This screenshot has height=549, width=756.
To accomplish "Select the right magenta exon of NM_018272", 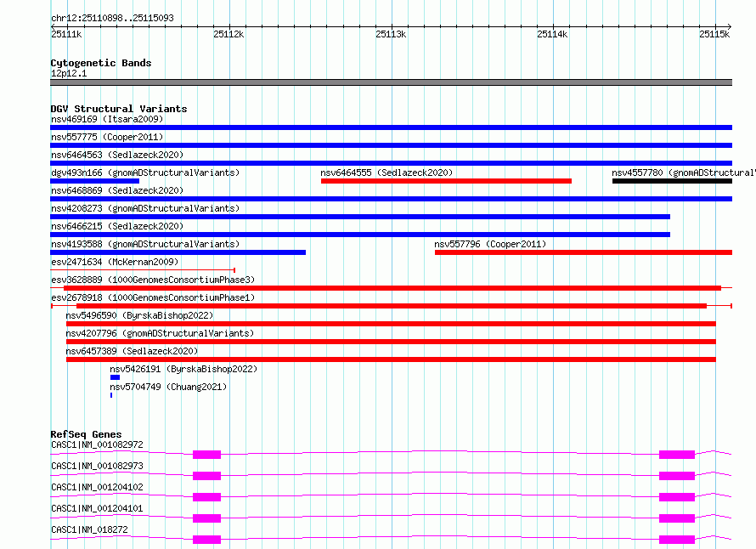I will click(x=677, y=540).
